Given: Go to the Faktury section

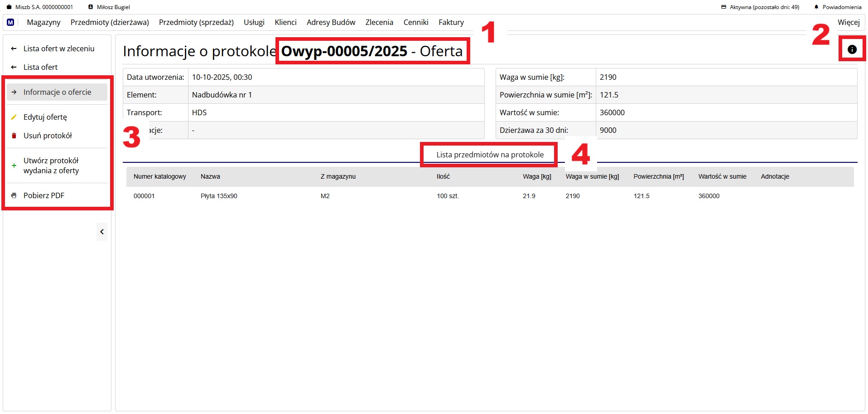Looking at the screenshot, I should click(451, 22).
